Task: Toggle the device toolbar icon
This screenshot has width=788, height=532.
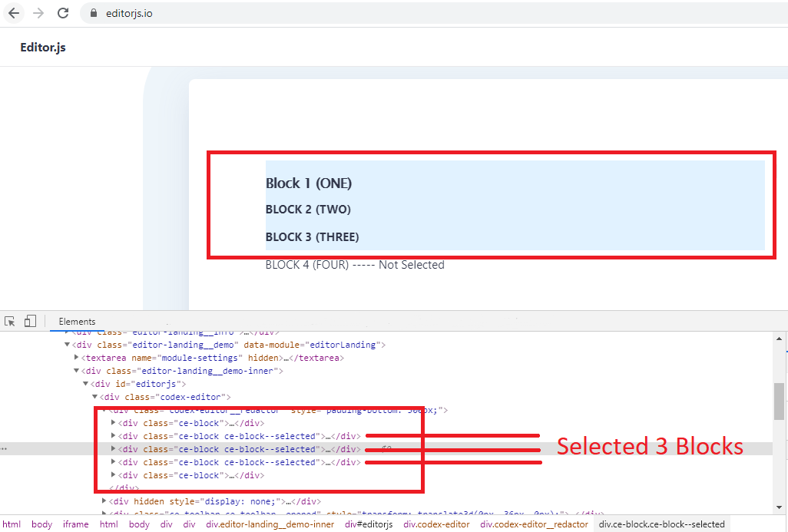Action: coord(30,321)
